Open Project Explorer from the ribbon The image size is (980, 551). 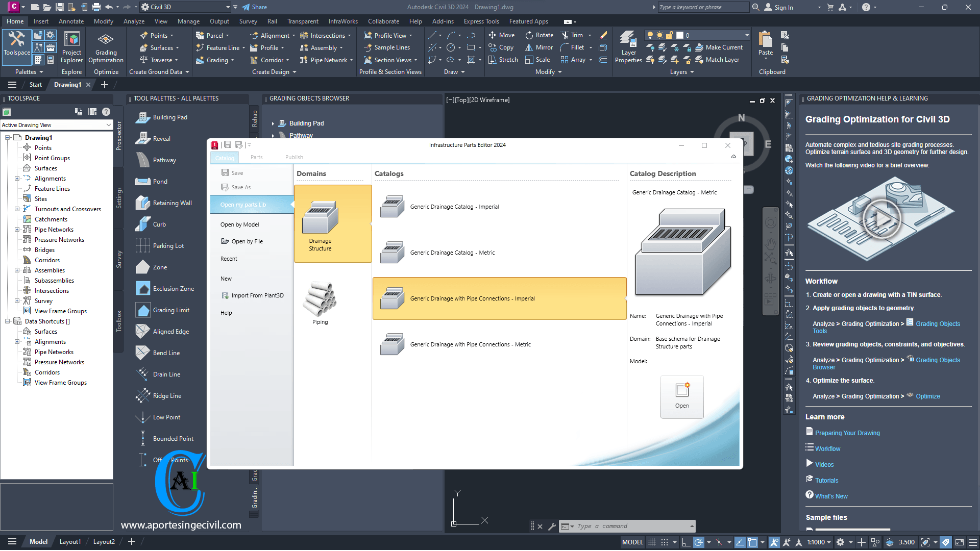click(71, 47)
